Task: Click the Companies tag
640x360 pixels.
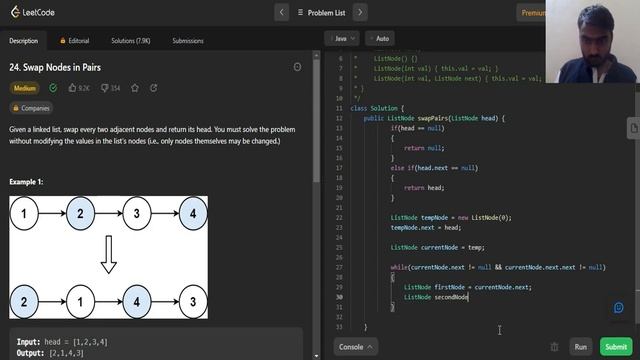Action: 31,108
